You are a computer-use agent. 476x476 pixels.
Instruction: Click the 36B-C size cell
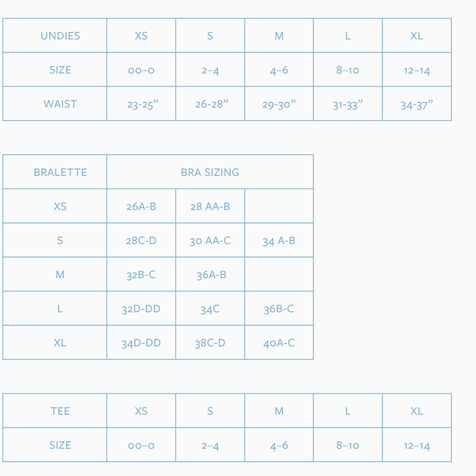(279, 309)
